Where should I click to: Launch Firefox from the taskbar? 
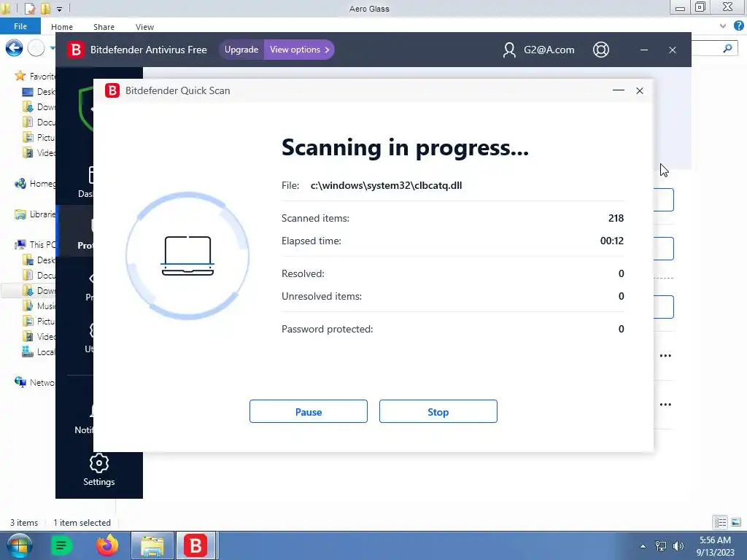click(107, 545)
